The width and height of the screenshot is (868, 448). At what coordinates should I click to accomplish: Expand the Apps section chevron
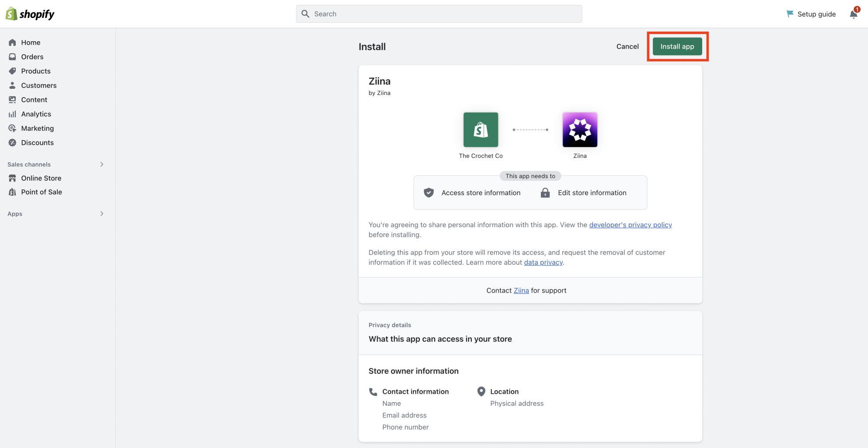(101, 214)
